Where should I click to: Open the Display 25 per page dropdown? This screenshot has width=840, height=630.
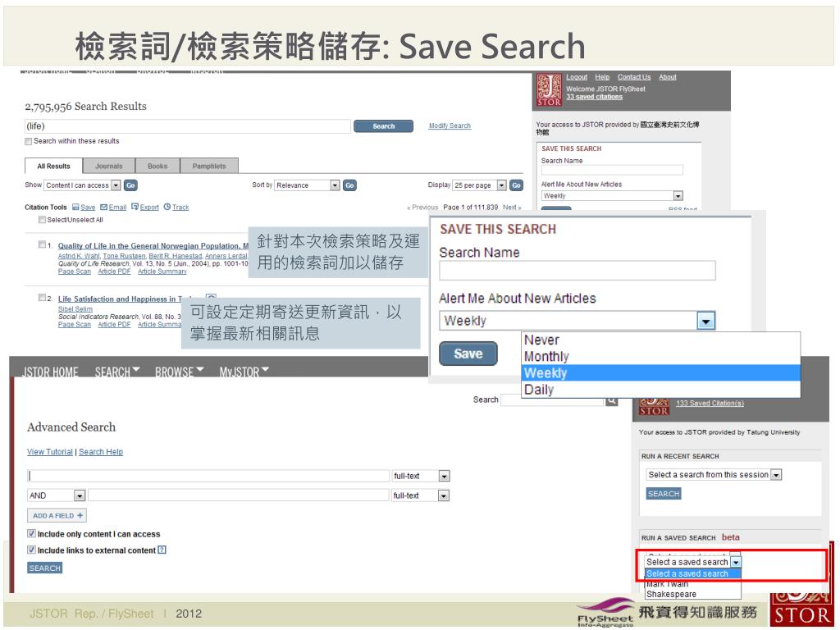[501, 185]
